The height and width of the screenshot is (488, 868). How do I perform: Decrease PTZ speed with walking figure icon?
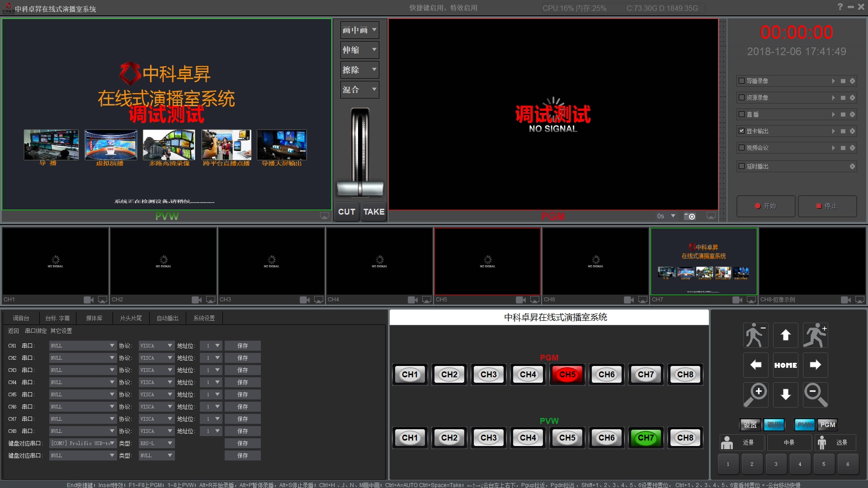(755, 335)
